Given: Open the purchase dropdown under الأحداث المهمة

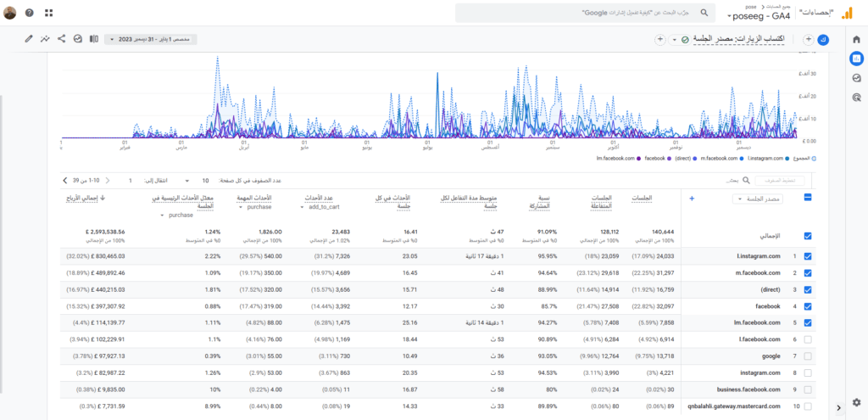Looking at the screenshot, I should [x=255, y=207].
